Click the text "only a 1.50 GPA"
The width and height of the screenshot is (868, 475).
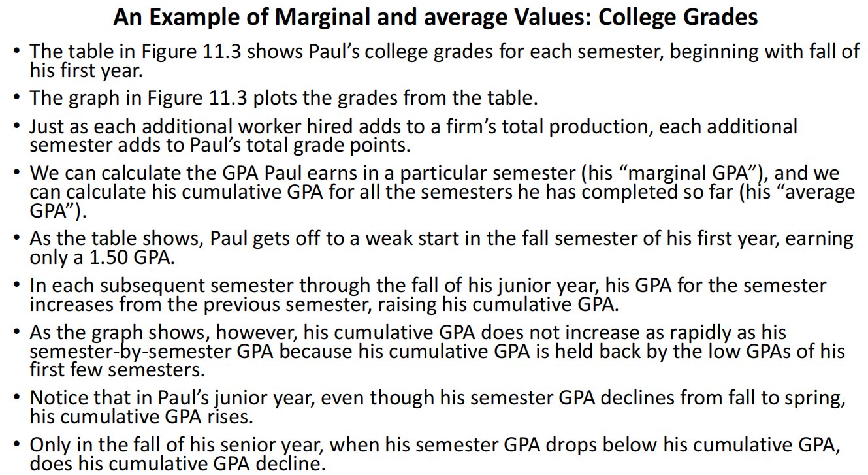pos(102,257)
